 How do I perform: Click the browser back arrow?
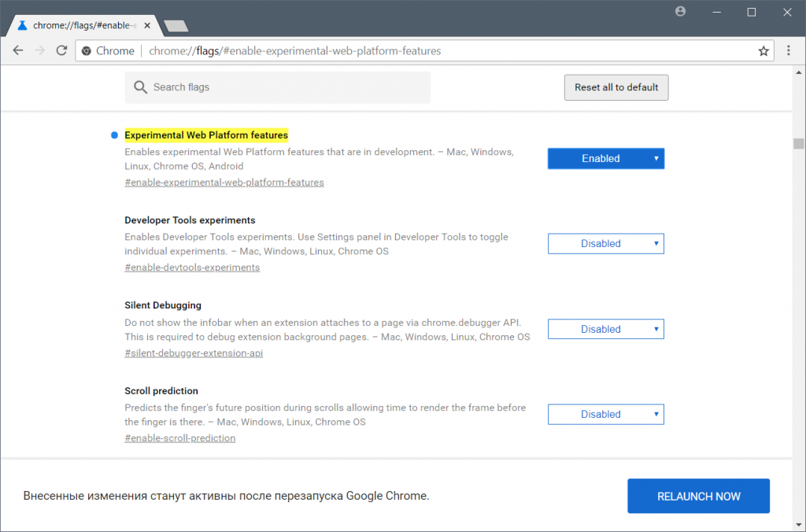(x=17, y=51)
